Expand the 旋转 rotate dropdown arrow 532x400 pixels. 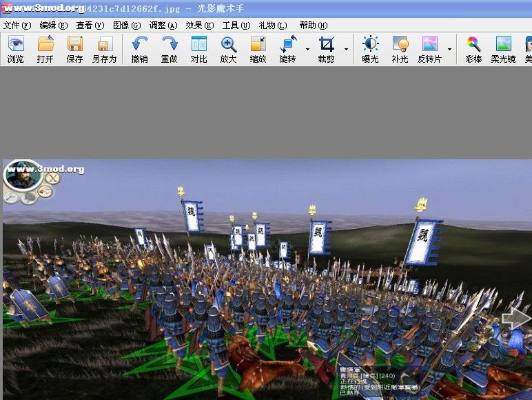tap(307, 50)
